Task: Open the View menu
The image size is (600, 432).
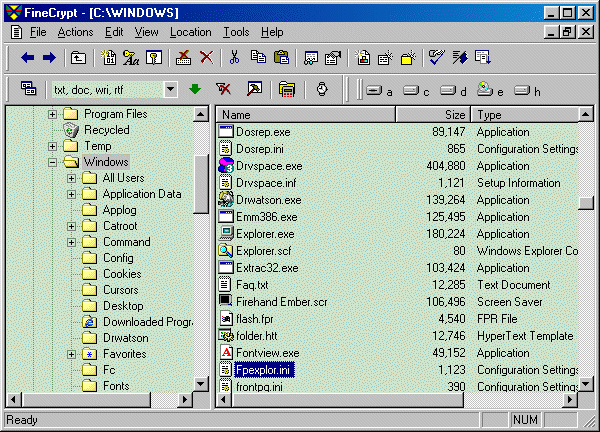Action: (x=146, y=32)
